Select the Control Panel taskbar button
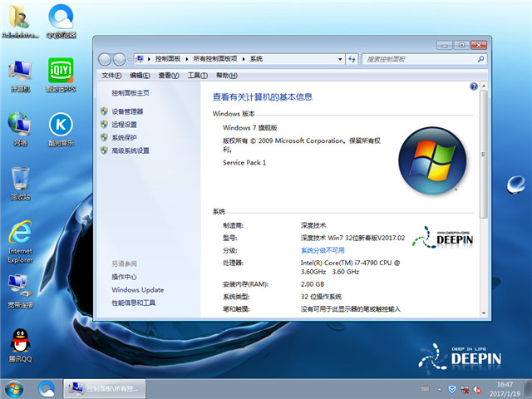532x399 pixels. pos(105,389)
